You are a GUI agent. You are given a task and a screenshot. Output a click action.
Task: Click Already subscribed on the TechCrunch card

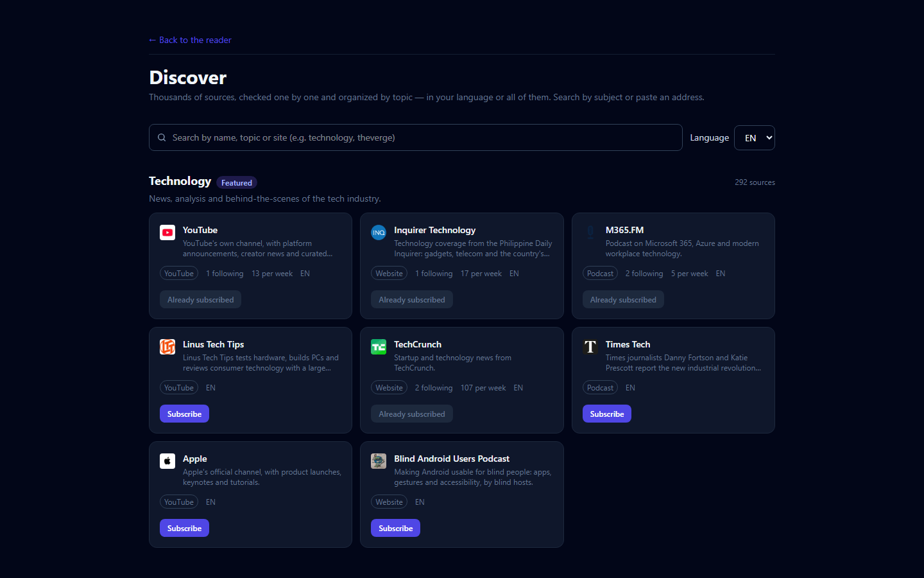[x=412, y=414]
